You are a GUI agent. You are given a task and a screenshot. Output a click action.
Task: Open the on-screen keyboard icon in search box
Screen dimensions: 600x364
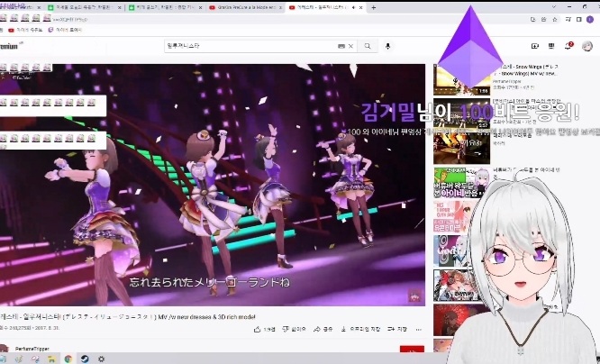341,46
